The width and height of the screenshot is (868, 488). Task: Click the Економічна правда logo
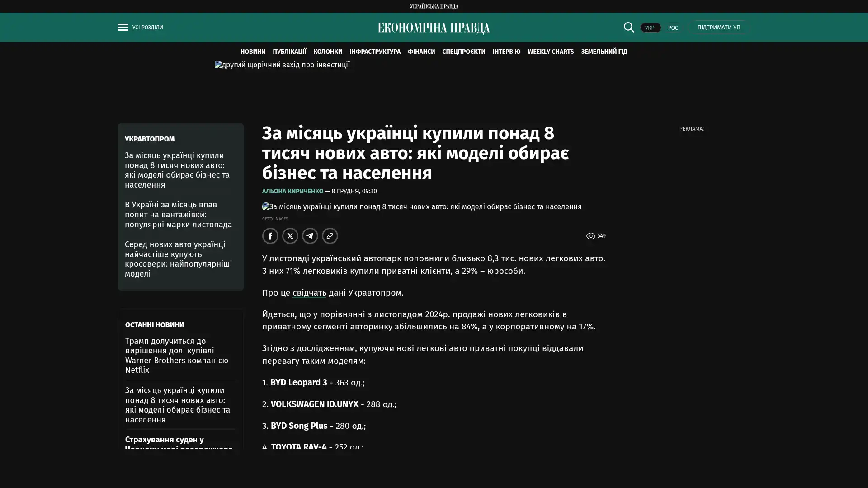pyautogui.click(x=434, y=28)
